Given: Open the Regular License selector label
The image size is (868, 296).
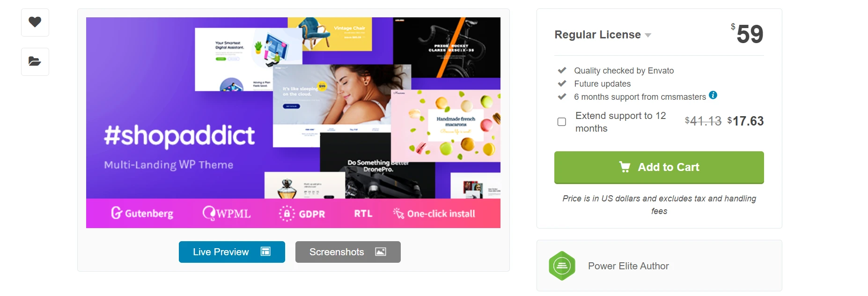Looking at the screenshot, I should [x=597, y=35].
